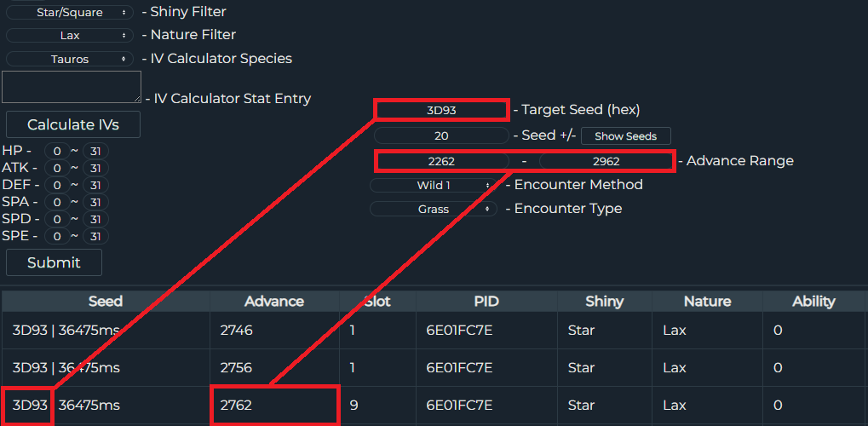Edit the Advance Range start value 2262
Screen dimensions: 868x426
tap(441, 161)
